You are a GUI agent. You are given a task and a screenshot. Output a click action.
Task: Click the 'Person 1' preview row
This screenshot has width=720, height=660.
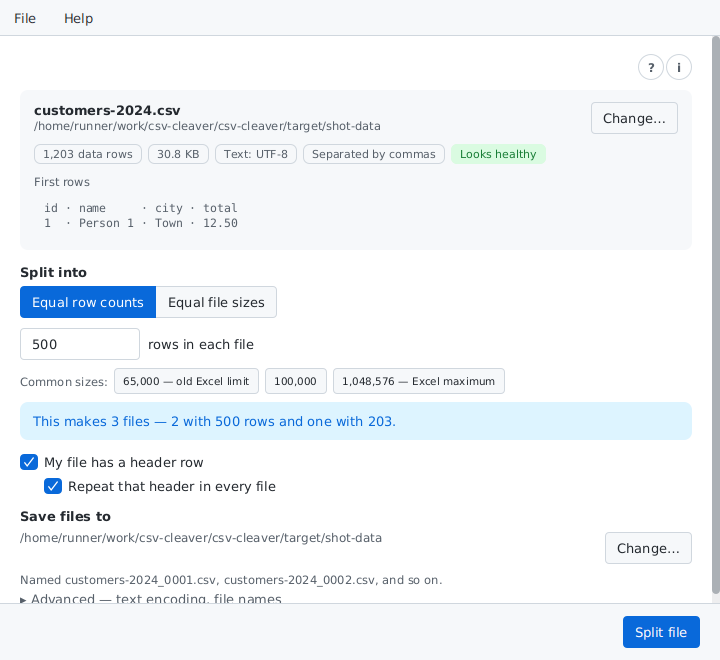(141, 223)
